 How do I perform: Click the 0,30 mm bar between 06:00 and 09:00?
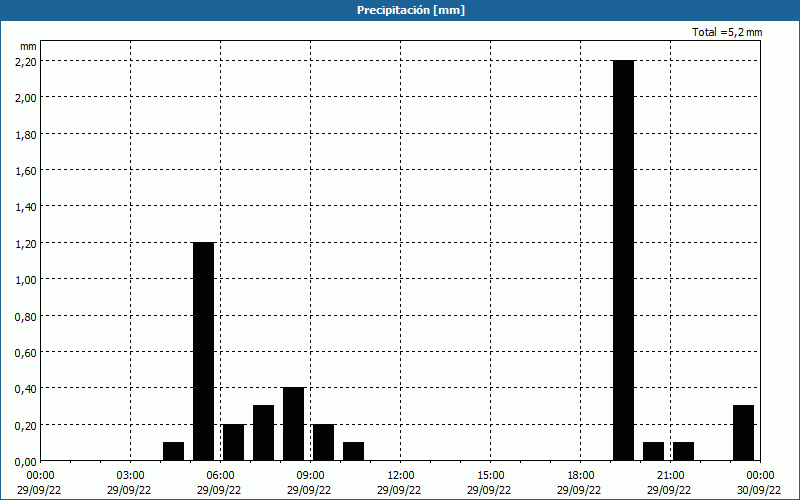point(263,433)
